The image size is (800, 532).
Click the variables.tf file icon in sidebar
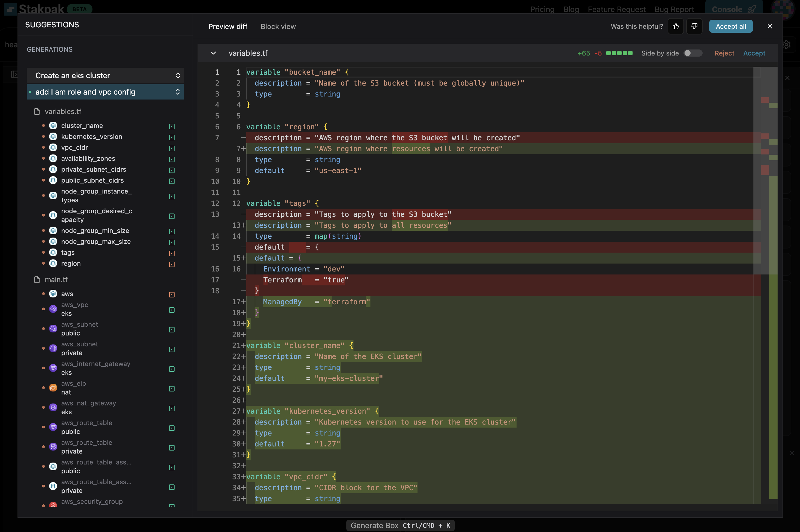tap(37, 111)
